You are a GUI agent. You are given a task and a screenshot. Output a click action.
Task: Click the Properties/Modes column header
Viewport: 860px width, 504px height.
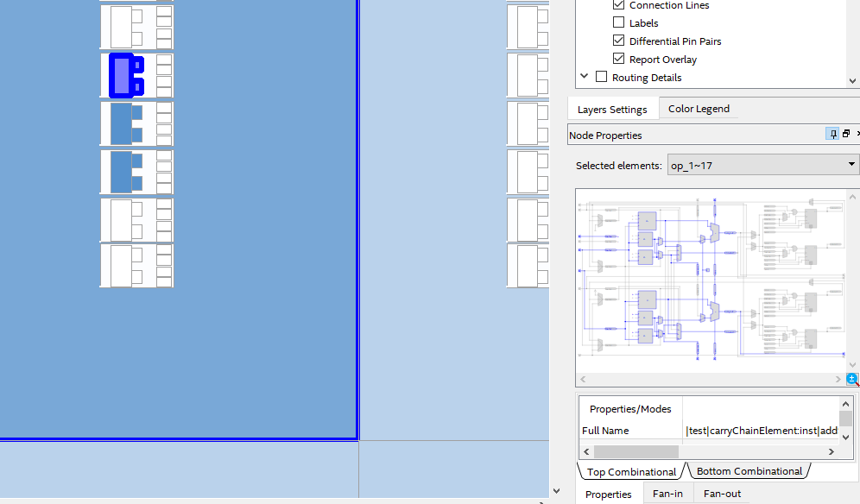[630, 409]
